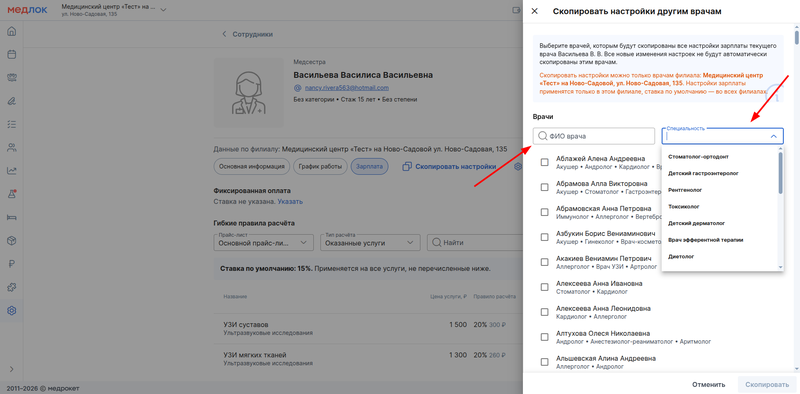Collapse the Специальность dropdown chevron
This screenshot has width=800, height=394.
click(x=773, y=136)
